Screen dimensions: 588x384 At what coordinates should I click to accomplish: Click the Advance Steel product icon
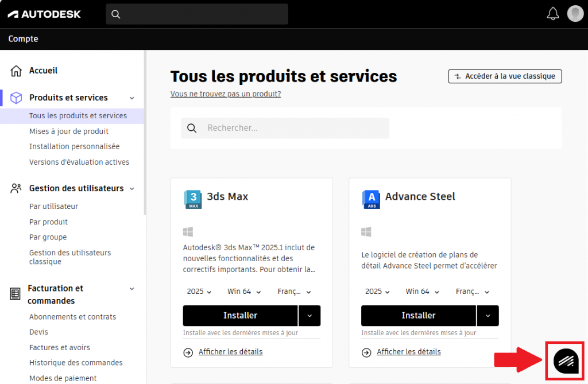click(x=371, y=199)
